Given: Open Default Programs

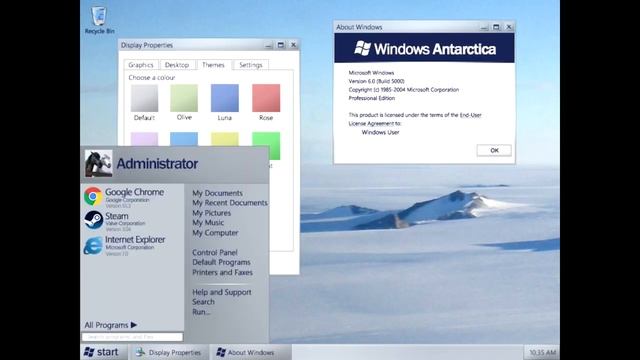Looking at the screenshot, I should pyautogui.click(x=221, y=262).
